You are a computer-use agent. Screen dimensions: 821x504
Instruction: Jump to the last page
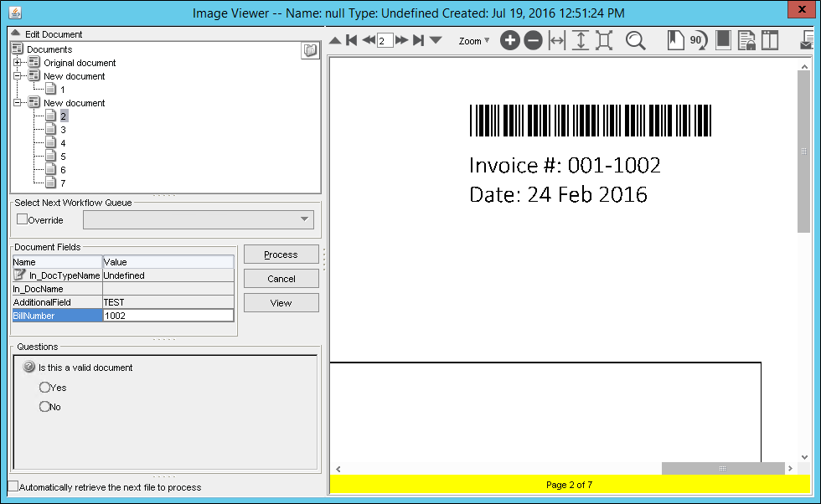418,40
